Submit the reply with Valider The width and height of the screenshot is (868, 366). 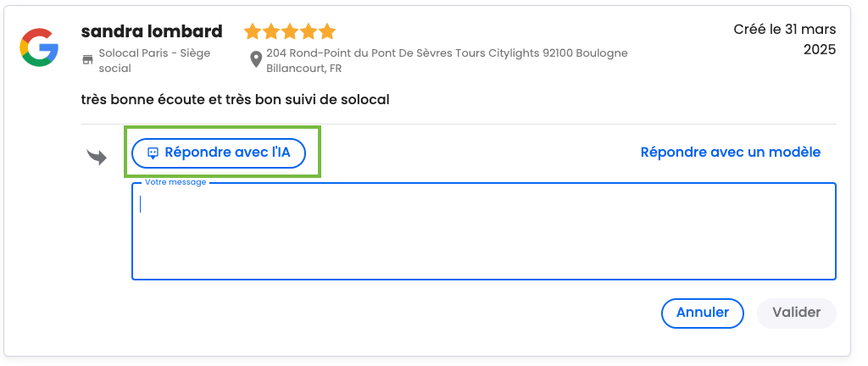[x=797, y=313]
